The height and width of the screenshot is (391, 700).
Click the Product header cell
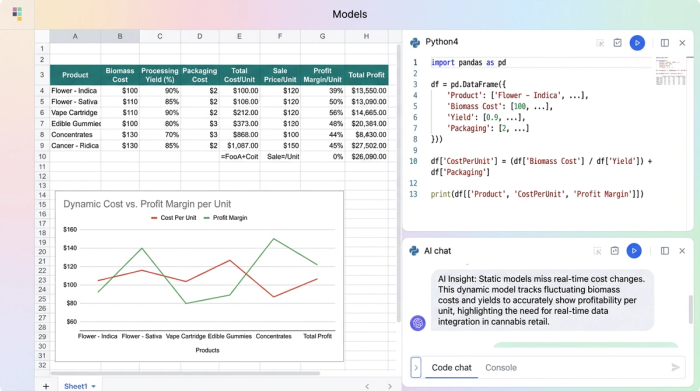point(75,75)
